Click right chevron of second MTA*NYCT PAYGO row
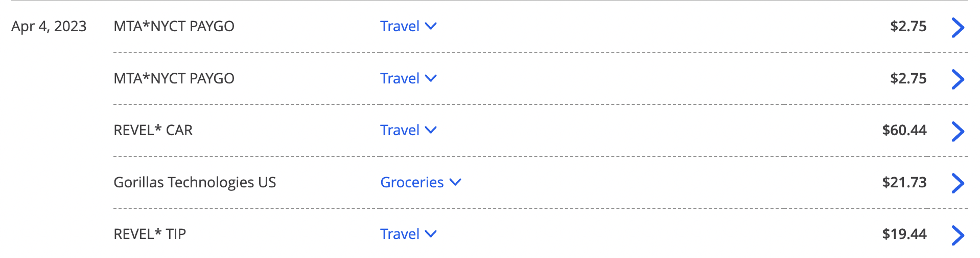980x258 pixels. (958, 79)
